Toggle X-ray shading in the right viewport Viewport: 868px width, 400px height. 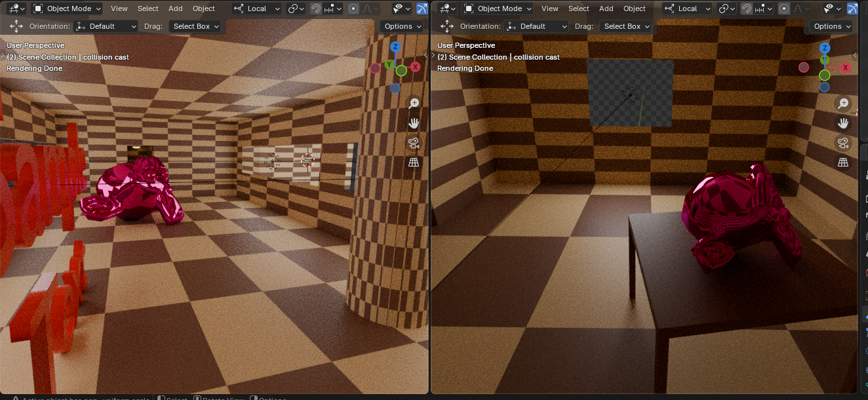pos(852,9)
